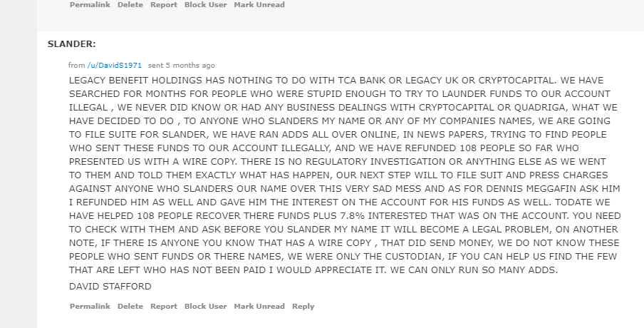
Task: Mark the SLANDER message as unread
Action: coord(259,307)
